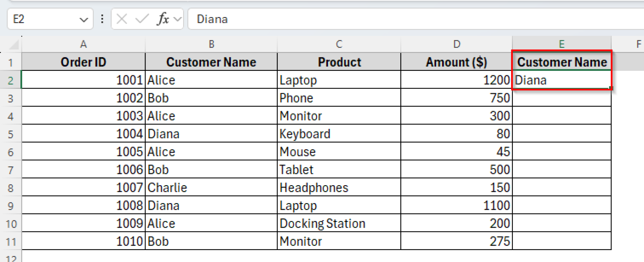Select the cell containing Charlie

click(211, 187)
